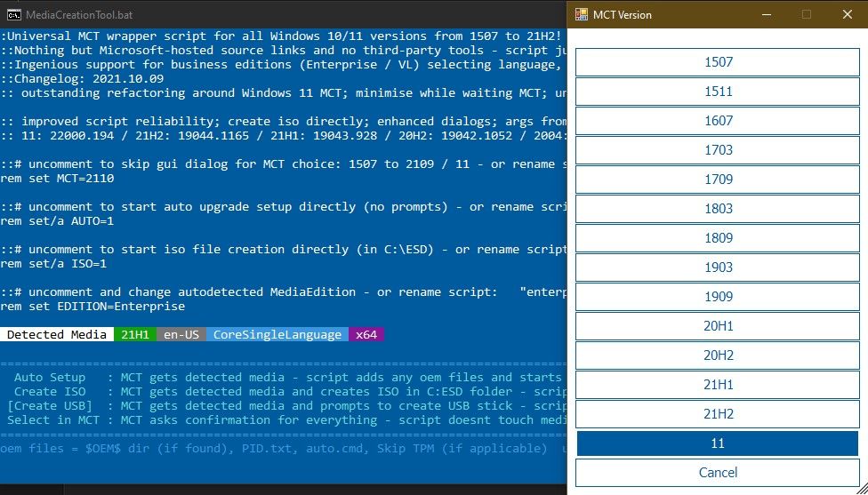Choose the 1909 version button
868x495 pixels.
coord(718,297)
